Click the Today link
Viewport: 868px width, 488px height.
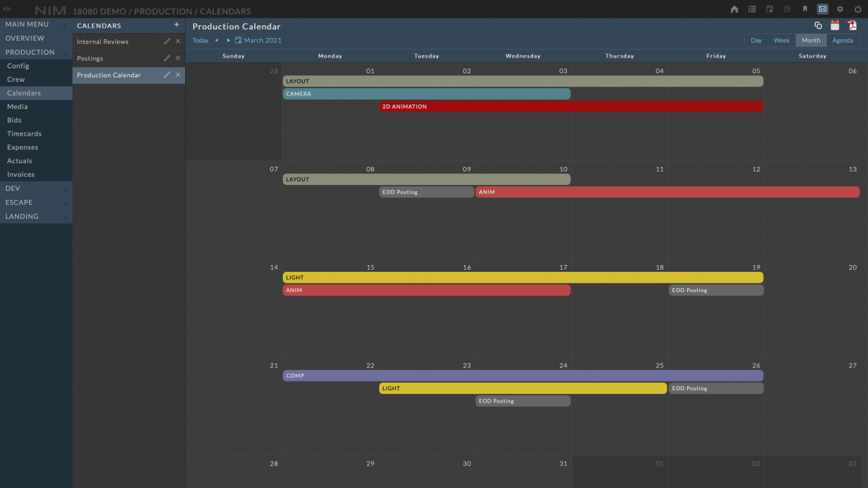click(200, 41)
